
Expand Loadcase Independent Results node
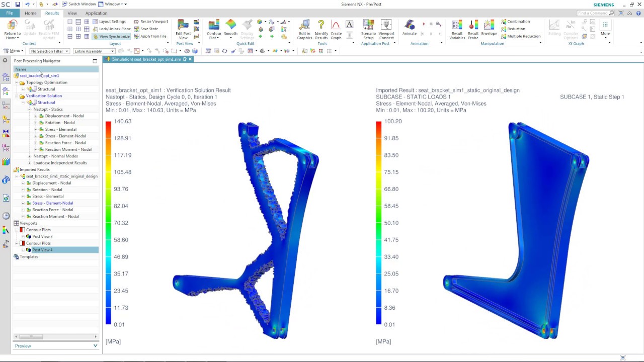click(29, 163)
